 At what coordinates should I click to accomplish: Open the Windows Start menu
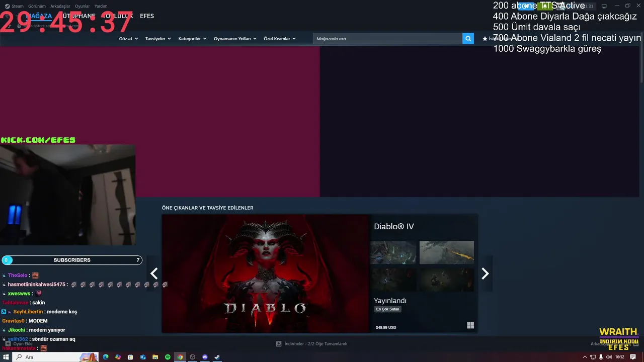tap(6, 357)
